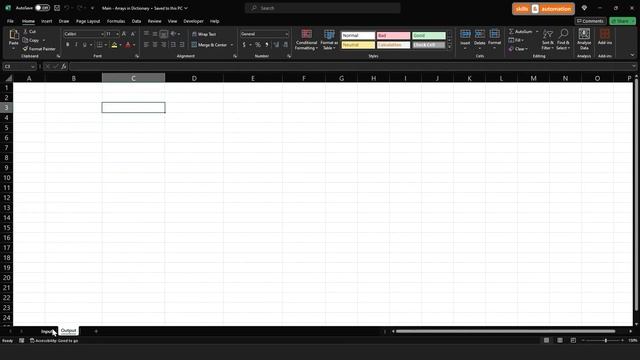This screenshot has height=360, width=640.
Task: Align cell text to the right
Action: coord(164,45)
